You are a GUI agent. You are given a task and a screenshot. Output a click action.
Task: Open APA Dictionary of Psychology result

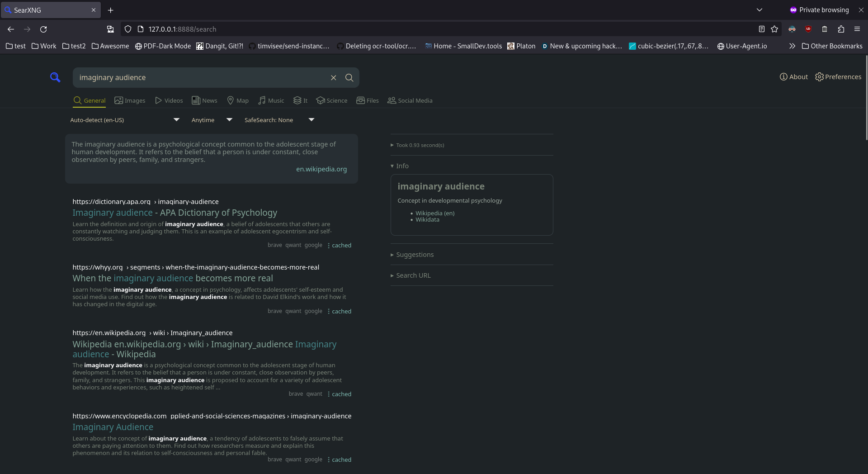click(x=175, y=213)
